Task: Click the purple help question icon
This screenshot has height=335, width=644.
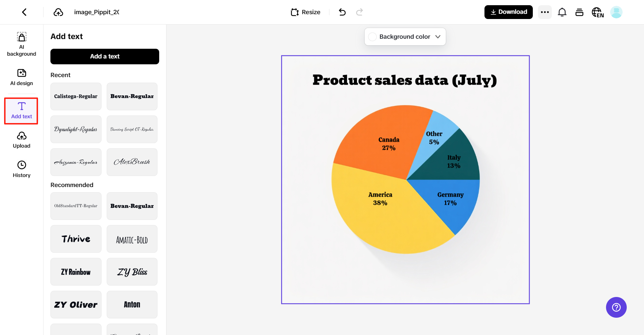Action: point(616,307)
